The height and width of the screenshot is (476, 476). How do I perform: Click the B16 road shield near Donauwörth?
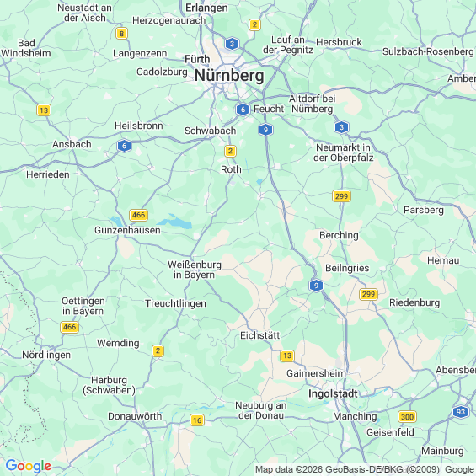[197, 420]
